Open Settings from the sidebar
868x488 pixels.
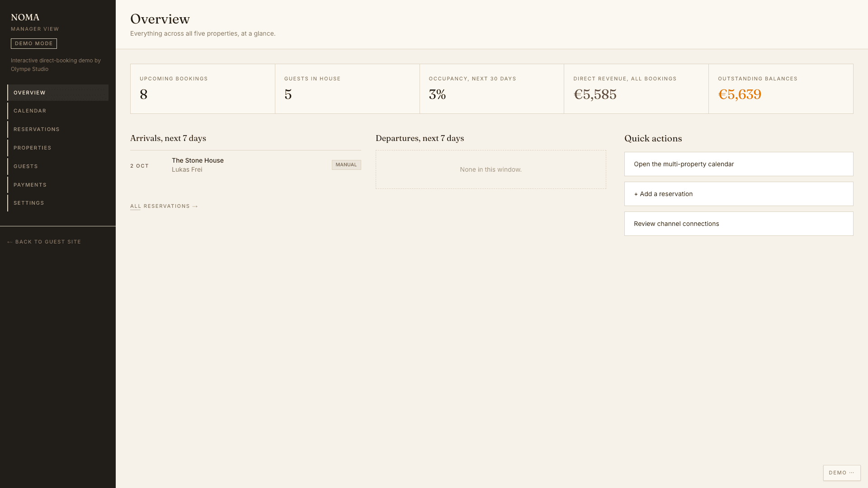(58, 203)
